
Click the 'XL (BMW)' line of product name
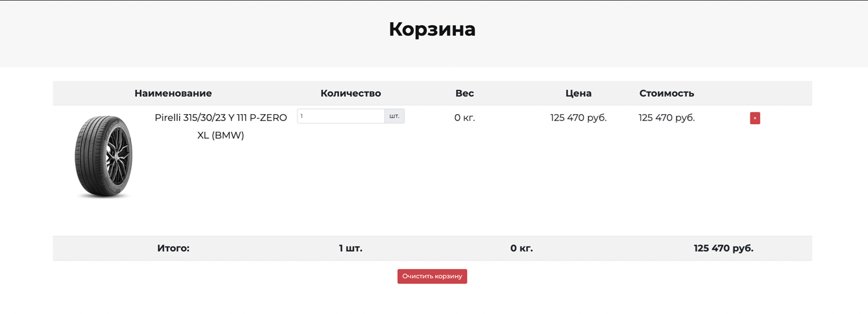(220, 136)
